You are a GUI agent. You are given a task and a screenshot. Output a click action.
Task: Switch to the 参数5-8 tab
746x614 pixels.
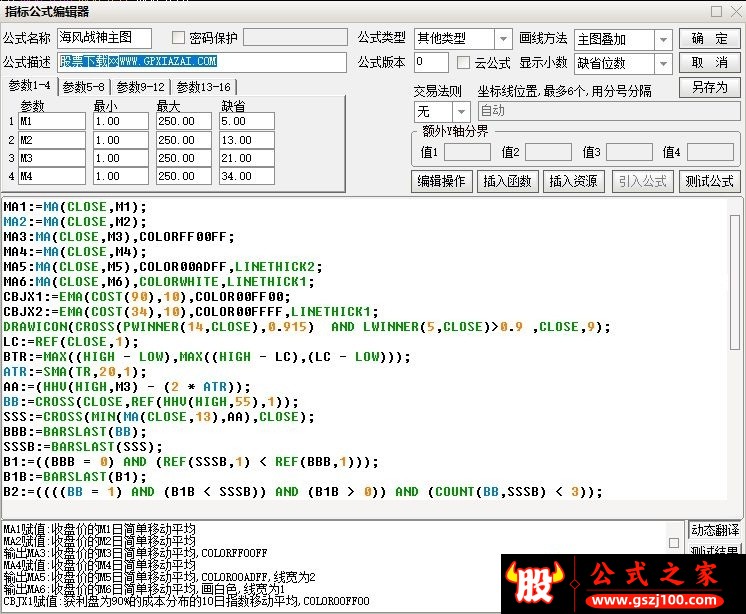pos(83,87)
